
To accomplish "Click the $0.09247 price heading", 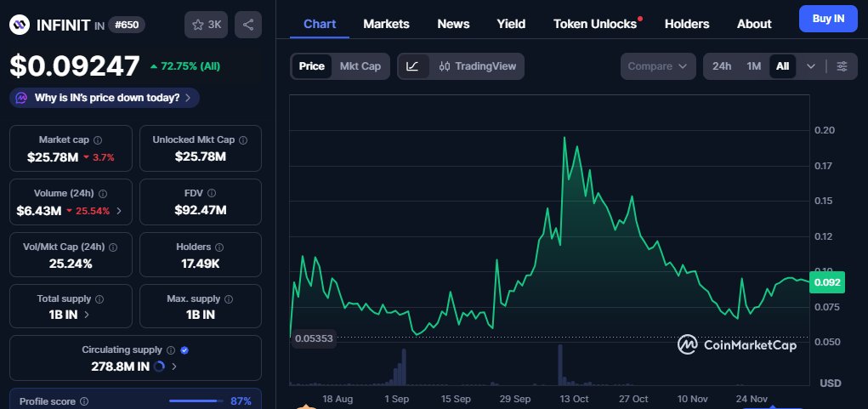I will 75,65.
